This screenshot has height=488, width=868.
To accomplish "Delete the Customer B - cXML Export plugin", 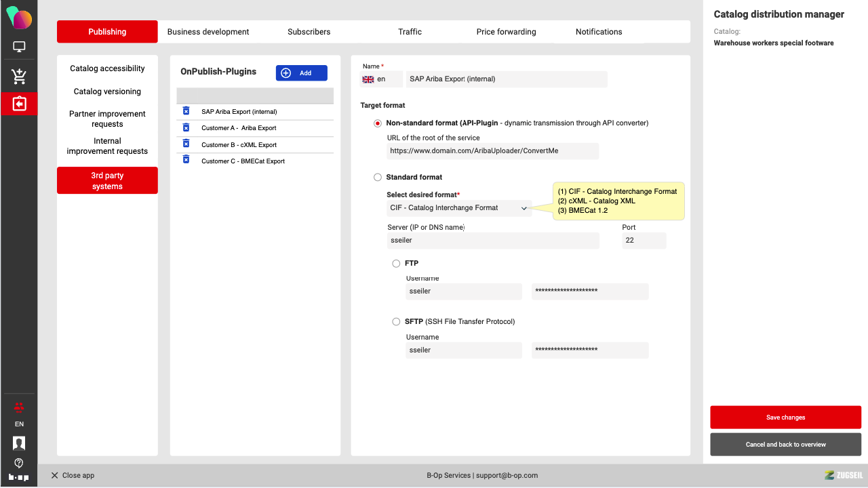I will (186, 144).
